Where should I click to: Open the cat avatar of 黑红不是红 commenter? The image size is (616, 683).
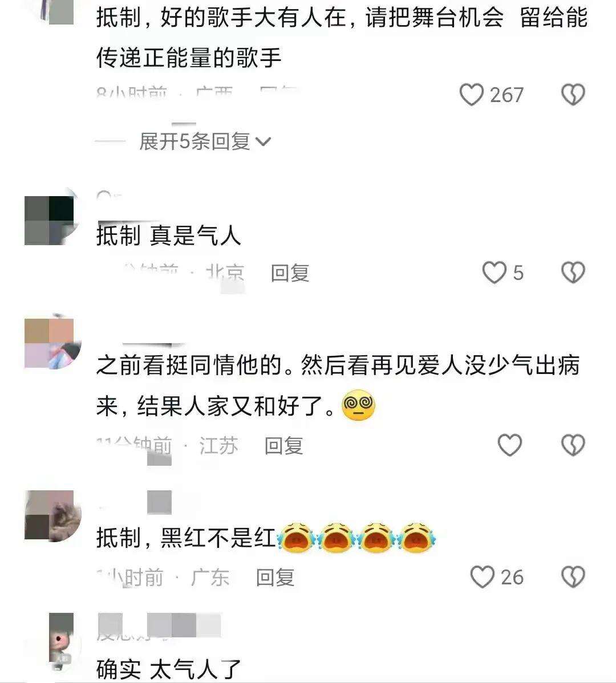coord(52,516)
